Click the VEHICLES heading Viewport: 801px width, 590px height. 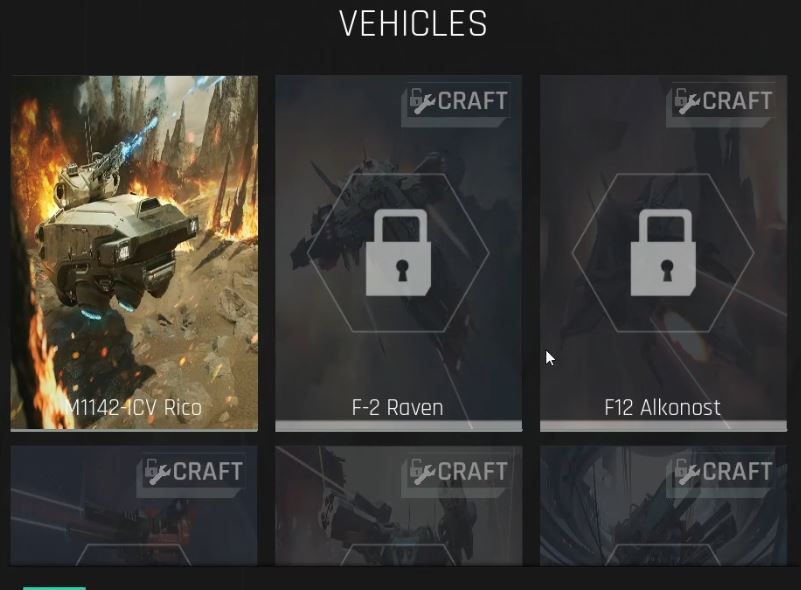pyautogui.click(x=413, y=23)
